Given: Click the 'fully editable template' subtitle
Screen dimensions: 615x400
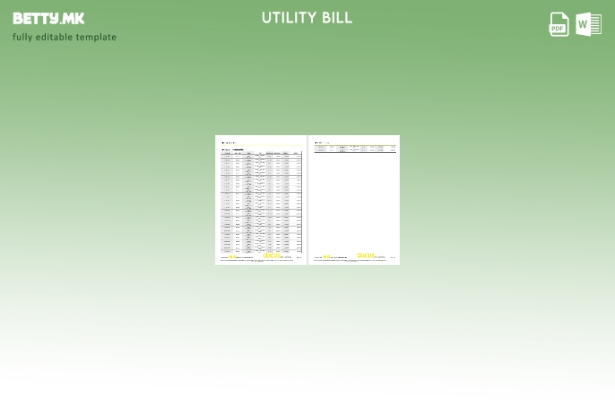Looking at the screenshot, I should [64, 37].
